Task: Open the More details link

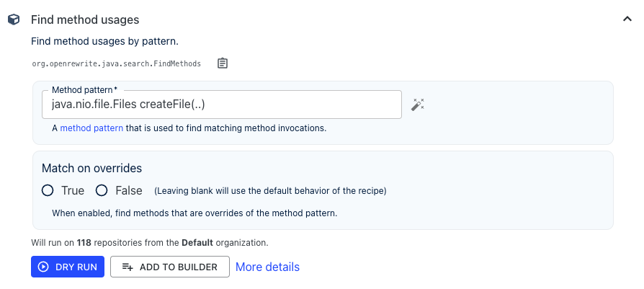Action: point(267,267)
